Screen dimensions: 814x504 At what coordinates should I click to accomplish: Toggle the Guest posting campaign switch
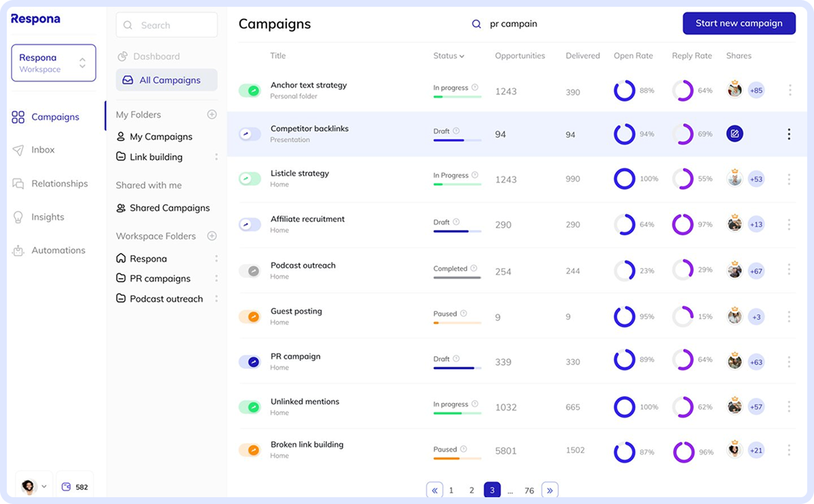(x=250, y=316)
